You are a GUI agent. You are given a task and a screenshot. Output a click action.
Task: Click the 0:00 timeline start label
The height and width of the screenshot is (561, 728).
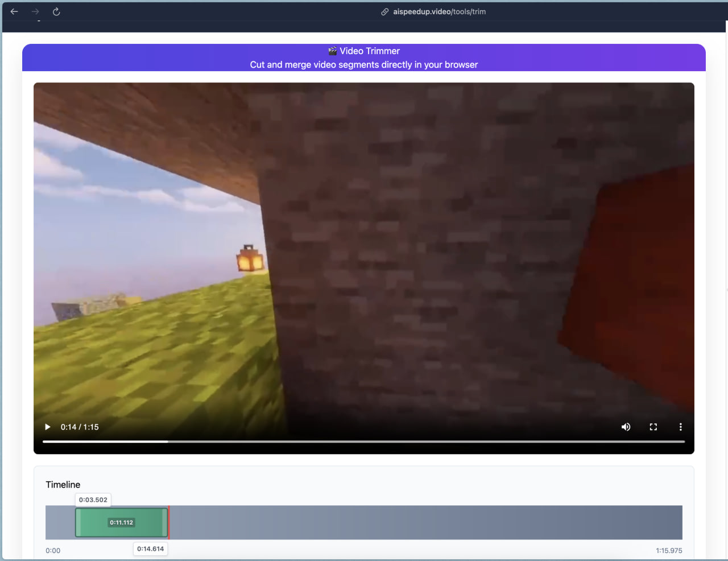pos(53,551)
